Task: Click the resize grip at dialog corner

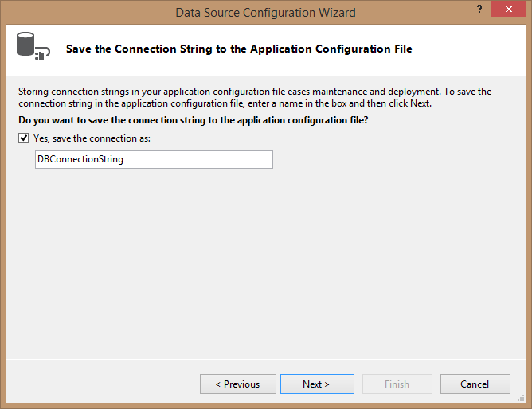Action: tap(521, 399)
